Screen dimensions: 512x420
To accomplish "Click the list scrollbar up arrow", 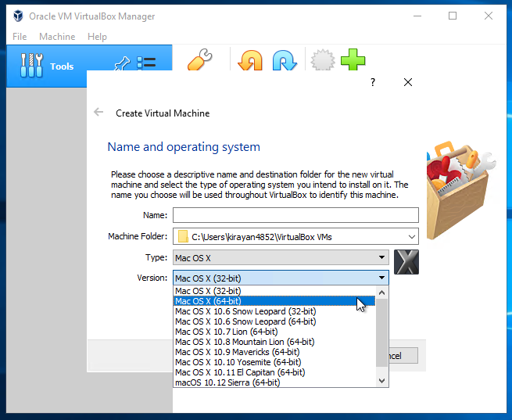I will (381, 293).
